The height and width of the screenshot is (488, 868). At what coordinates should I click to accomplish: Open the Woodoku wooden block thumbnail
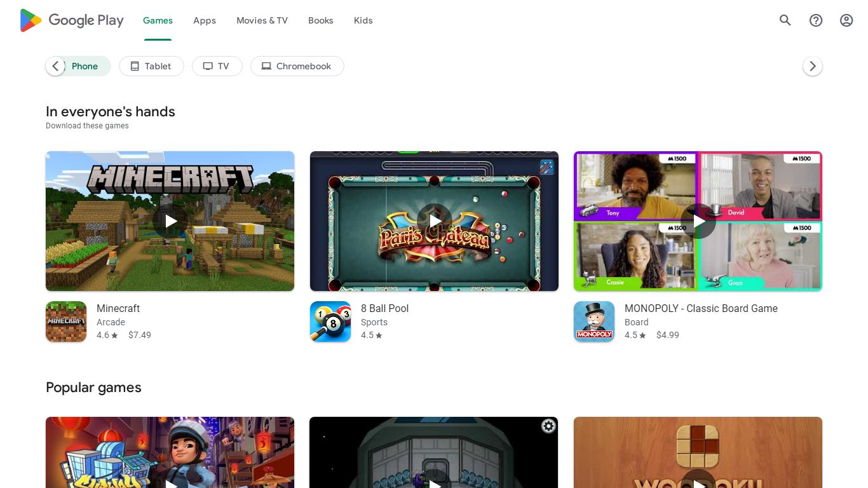[x=698, y=452]
